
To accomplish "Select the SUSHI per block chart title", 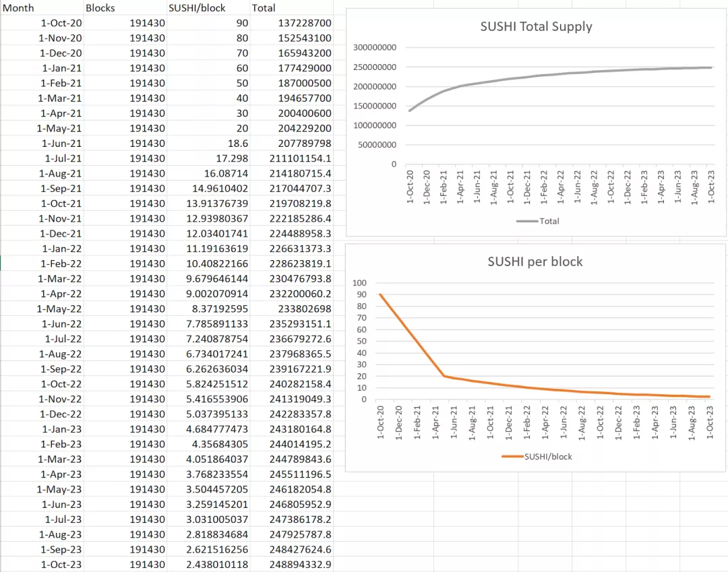I will point(535,261).
